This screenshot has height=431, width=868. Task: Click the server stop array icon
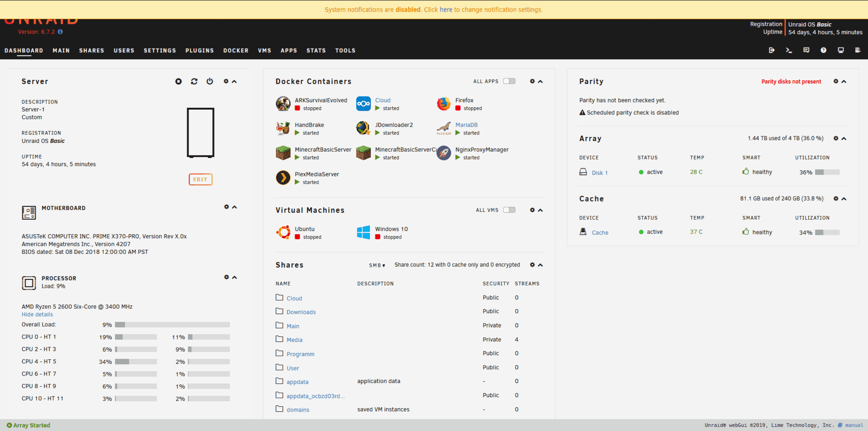pyautogui.click(x=178, y=81)
